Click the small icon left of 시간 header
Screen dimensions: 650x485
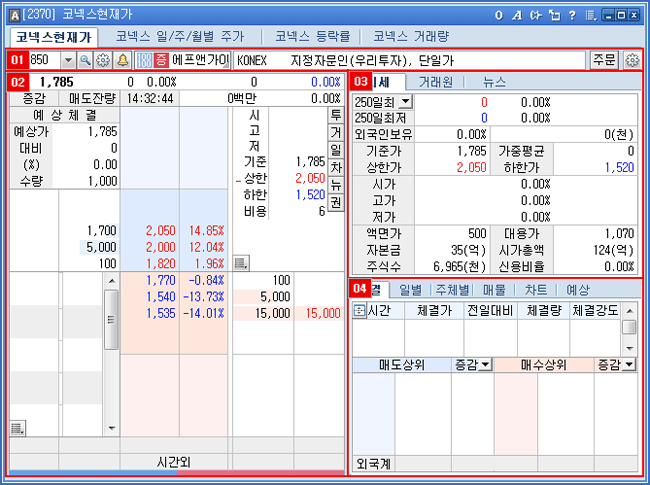pyautogui.click(x=359, y=311)
